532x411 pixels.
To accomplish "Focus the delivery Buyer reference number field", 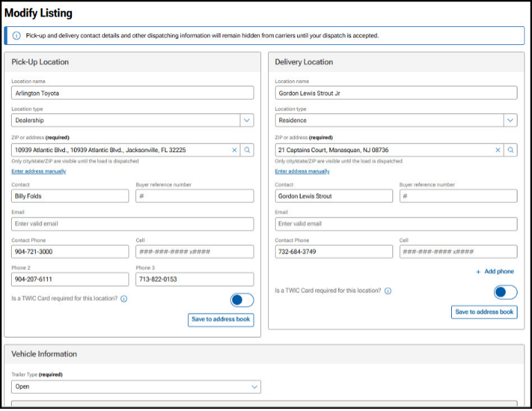I will [x=458, y=196].
